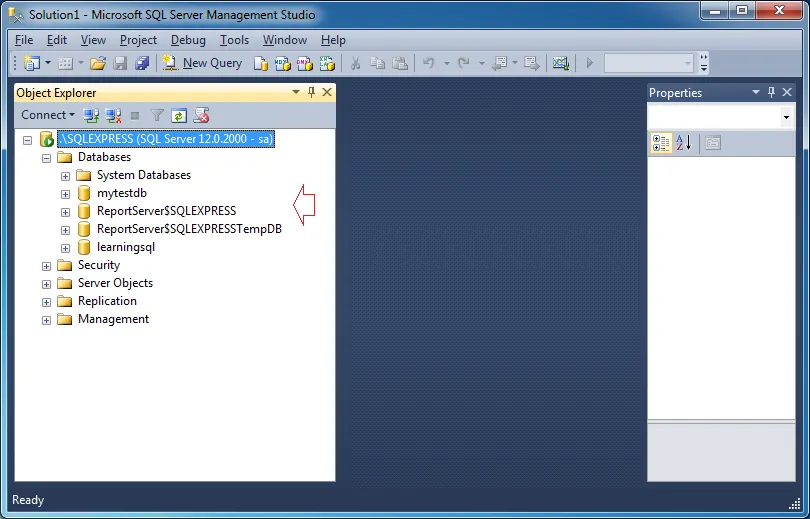The height and width of the screenshot is (519, 810).
Task: Click the script icon with red X
Action: pyautogui.click(x=201, y=116)
